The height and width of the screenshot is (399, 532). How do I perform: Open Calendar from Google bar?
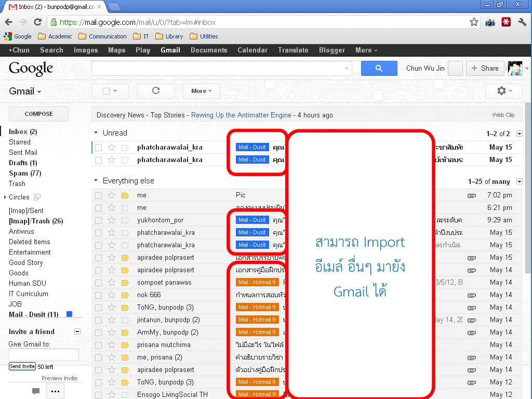tap(252, 50)
